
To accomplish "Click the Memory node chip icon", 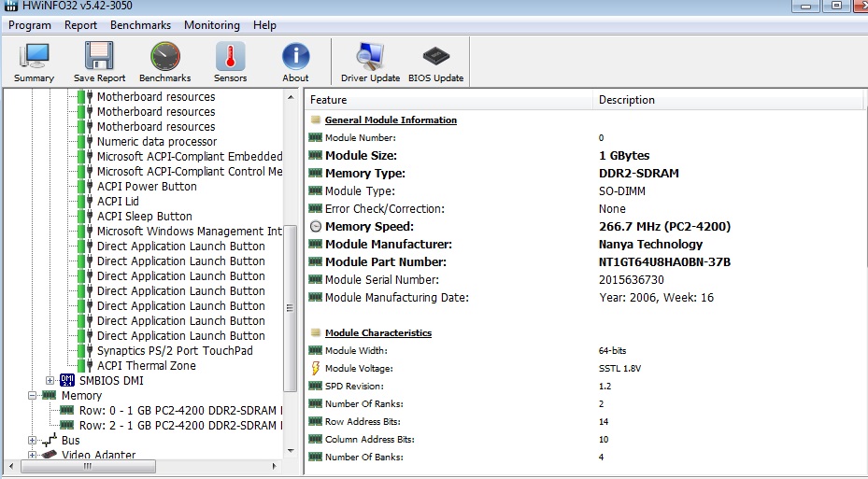I will (x=50, y=395).
